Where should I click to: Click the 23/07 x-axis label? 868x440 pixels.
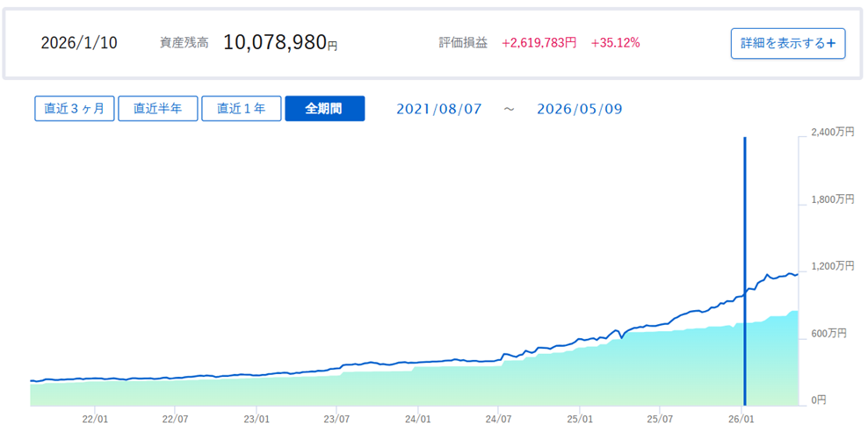point(337,419)
